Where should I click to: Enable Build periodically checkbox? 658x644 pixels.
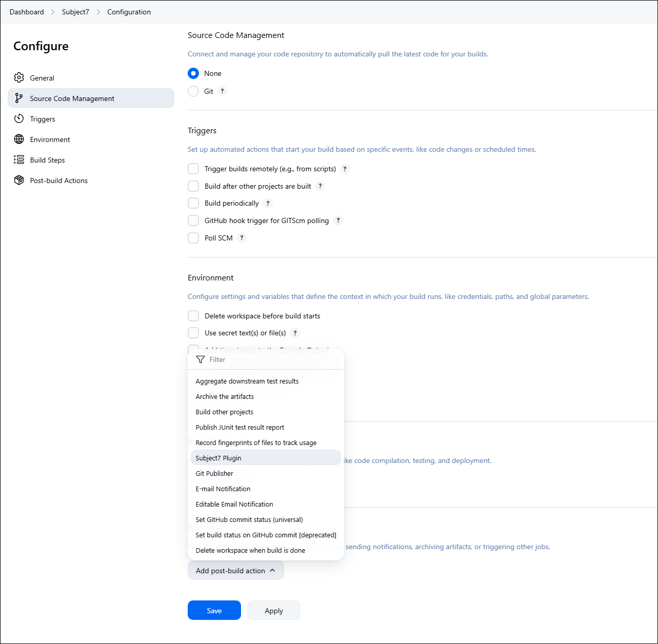coord(193,203)
